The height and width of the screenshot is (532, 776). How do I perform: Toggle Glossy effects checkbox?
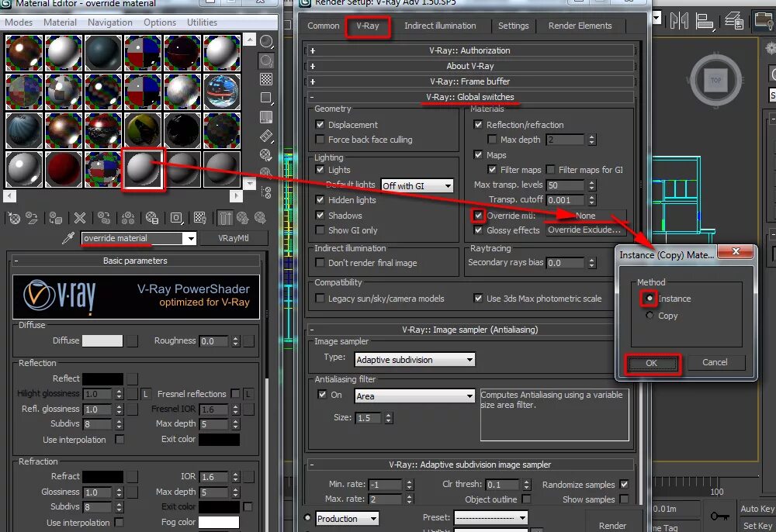(x=478, y=230)
